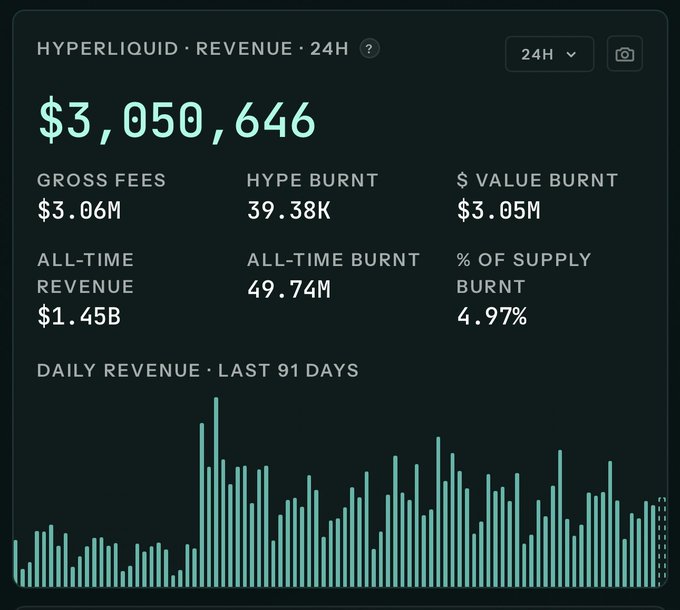Click the DAILY REVENUE · LAST 91 DAYS heading
The width and height of the screenshot is (680, 610).
[x=198, y=371]
